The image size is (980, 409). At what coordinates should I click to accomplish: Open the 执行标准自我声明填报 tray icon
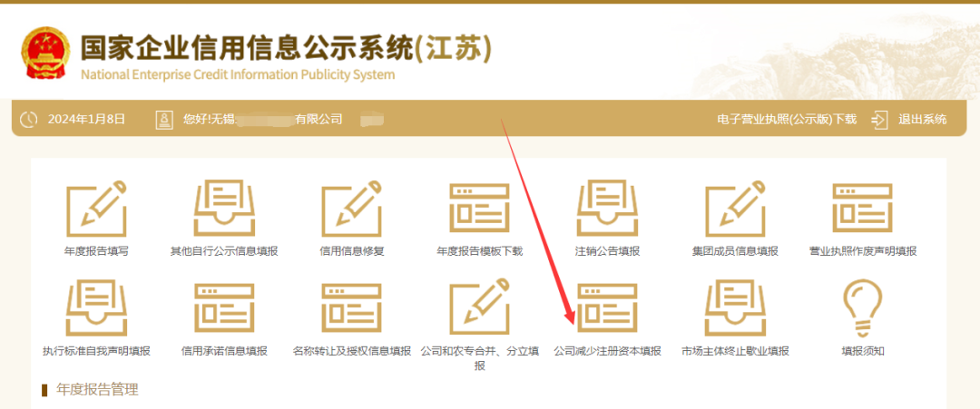coord(96,307)
